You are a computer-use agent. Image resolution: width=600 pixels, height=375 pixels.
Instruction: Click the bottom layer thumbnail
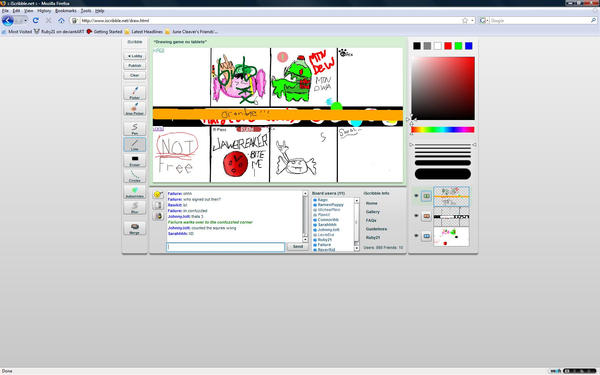pos(451,236)
